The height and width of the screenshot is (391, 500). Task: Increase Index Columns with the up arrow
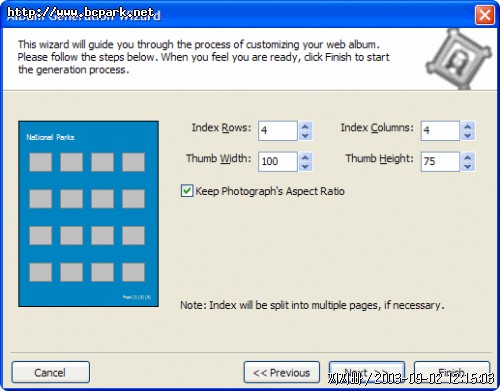468,126
